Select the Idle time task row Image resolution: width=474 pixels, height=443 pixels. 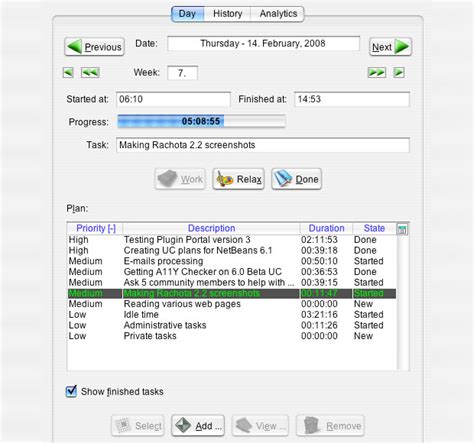click(x=232, y=314)
